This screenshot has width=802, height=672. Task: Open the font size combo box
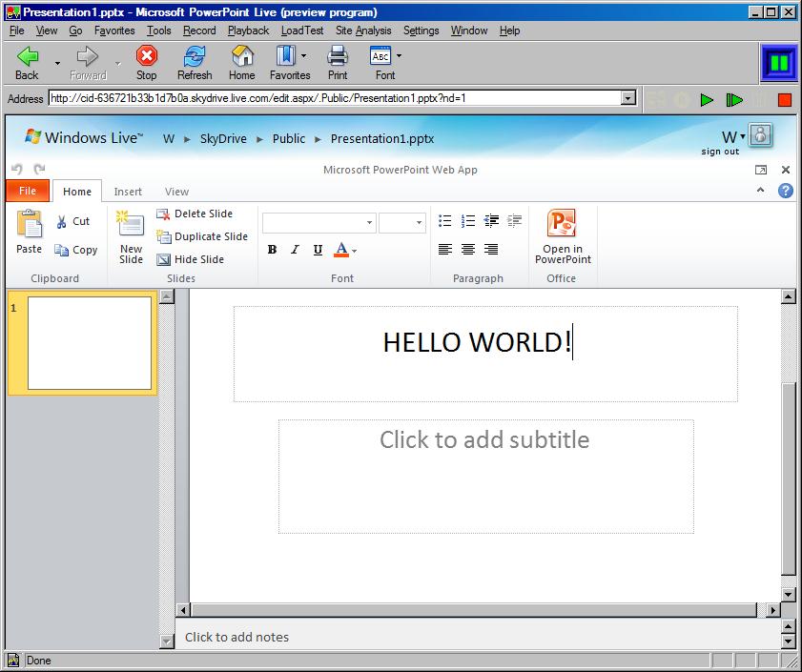click(402, 223)
